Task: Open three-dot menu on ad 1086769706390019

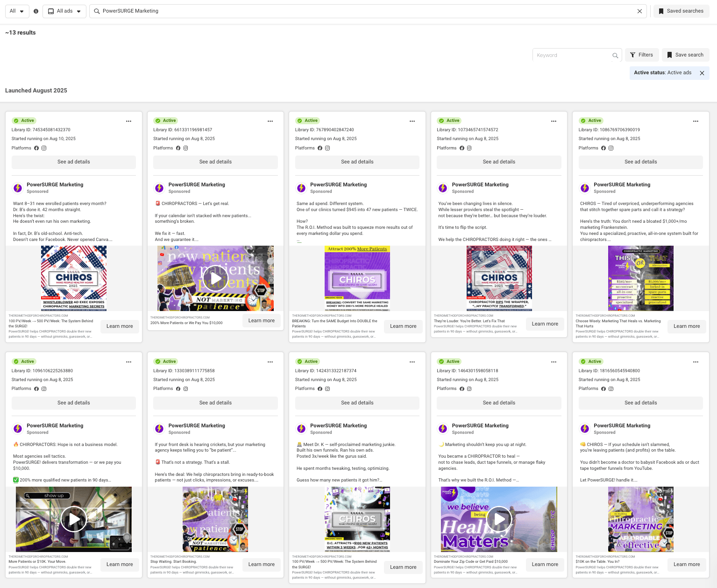Action: tap(696, 121)
